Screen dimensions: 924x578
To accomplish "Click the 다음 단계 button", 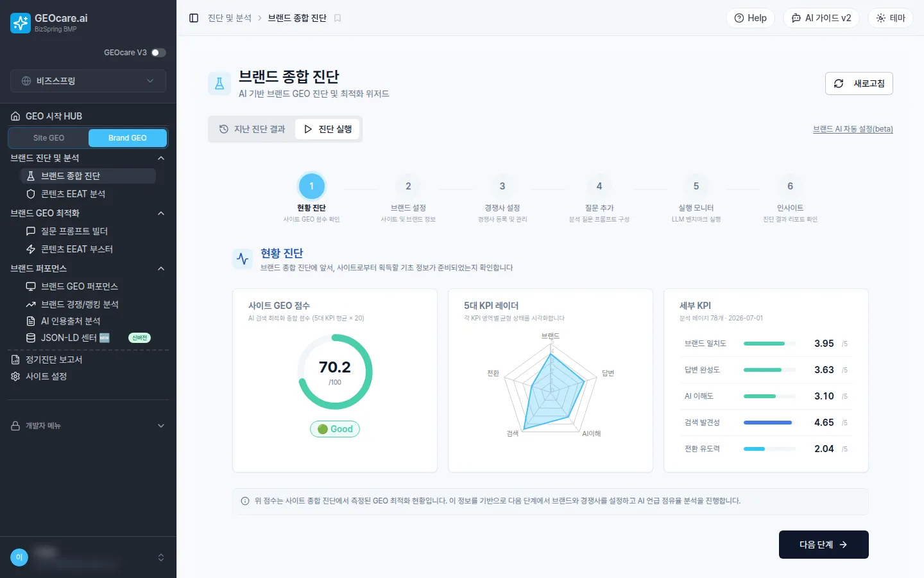I will [x=824, y=545].
